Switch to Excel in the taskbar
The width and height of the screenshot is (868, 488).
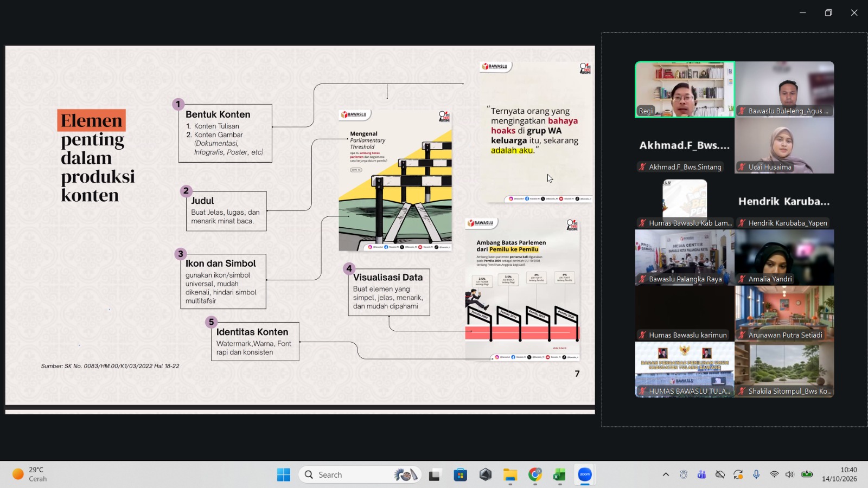(559, 475)
